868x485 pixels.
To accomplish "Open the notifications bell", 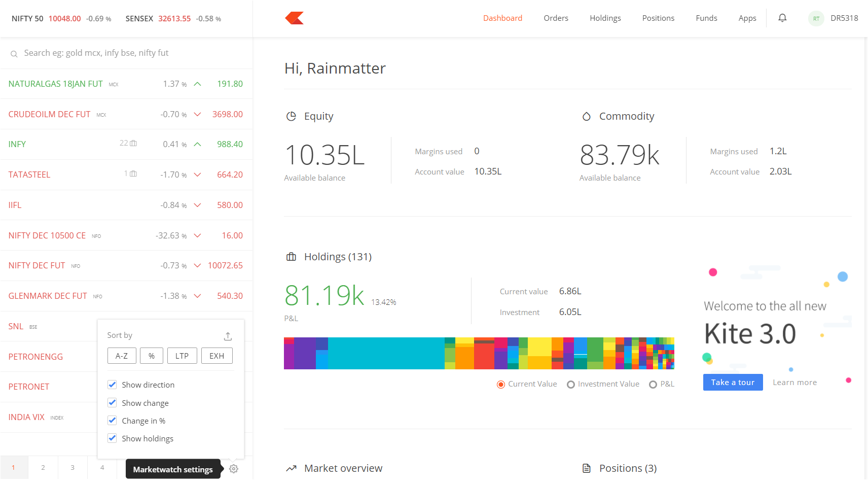I will [x=782, y=18].
